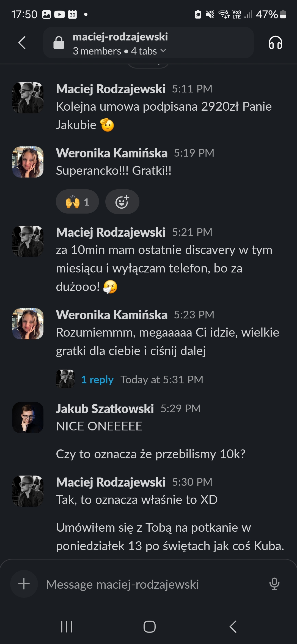This screenshot has height=644, width=297.
Task: Open 3 members and 4 tabs info
Action: [x=115, y=51]
